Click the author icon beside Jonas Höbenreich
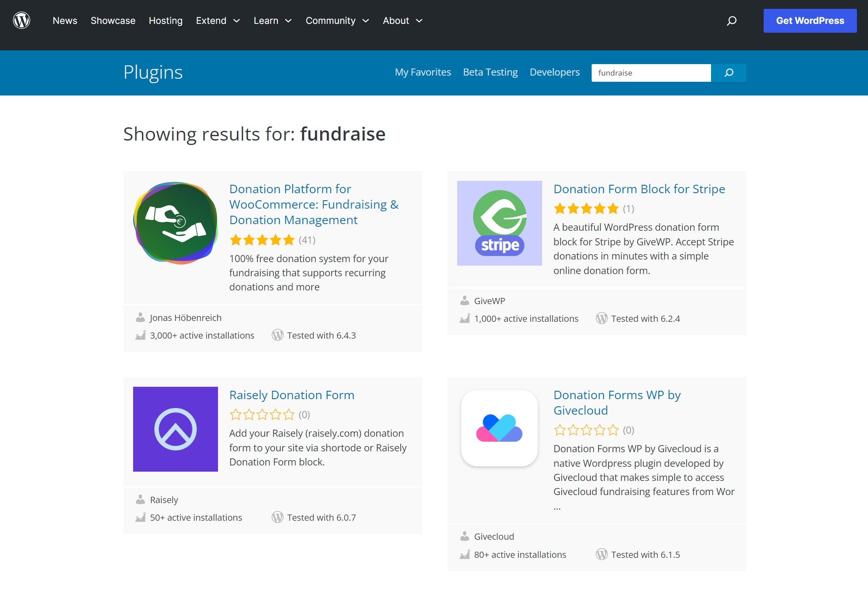Screen dimensions: 868x591 pos(140,317)
